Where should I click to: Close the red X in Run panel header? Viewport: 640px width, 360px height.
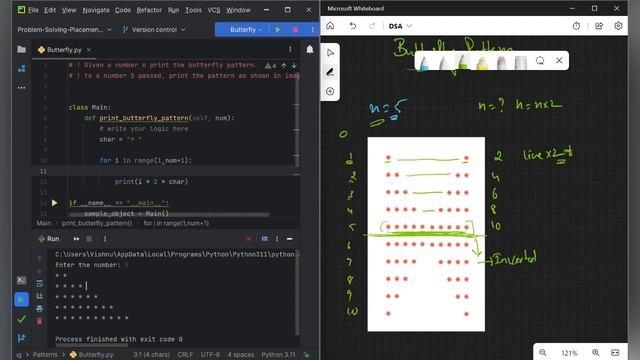pos(249,239)
